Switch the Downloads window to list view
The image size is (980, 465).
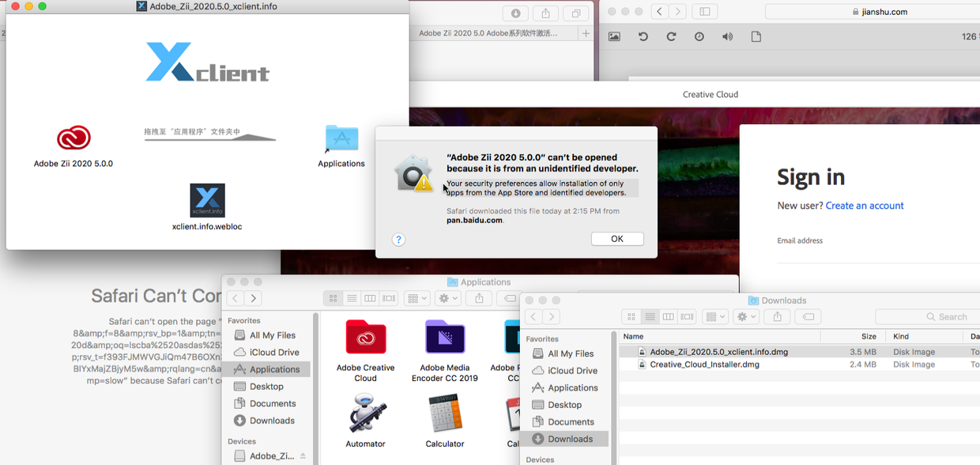click(650, 316)
